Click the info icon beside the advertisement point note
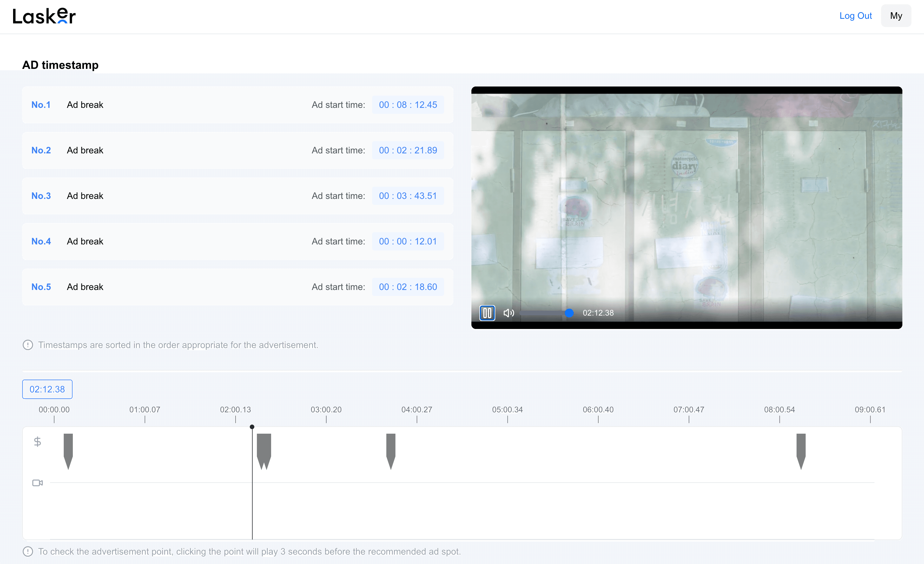Screen dimensions: 924x564 pos(28,552)
